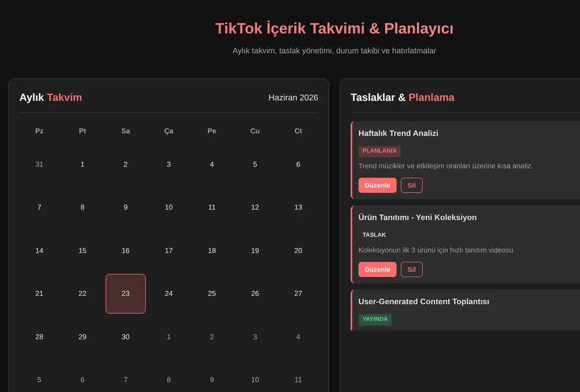
Task: Open day 19 in the calendar
Action: (255, 250)
